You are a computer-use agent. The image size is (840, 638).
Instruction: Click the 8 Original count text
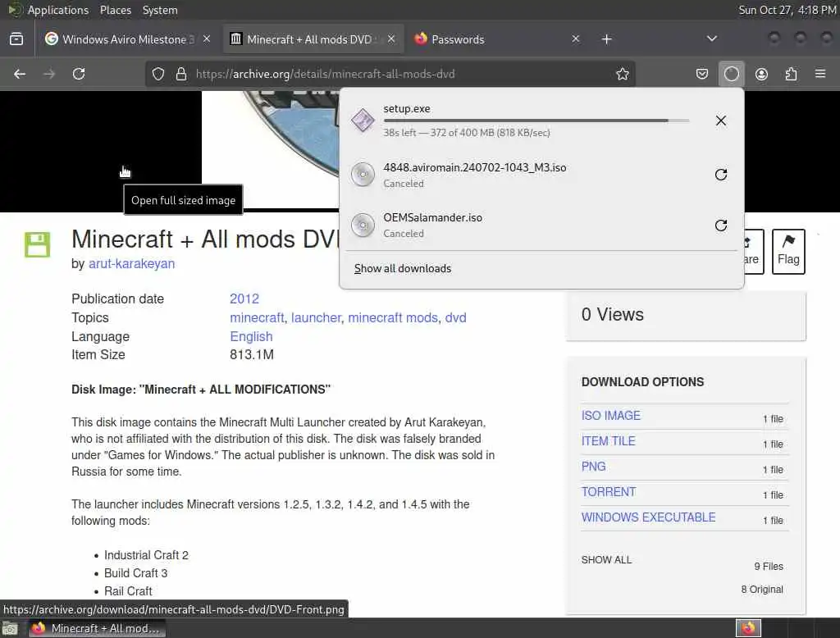point(762,590)
